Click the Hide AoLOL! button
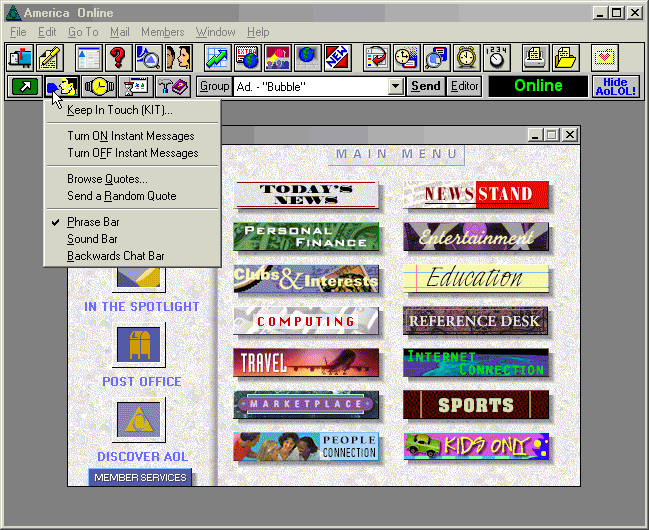Viewport: 649px width, 530px height. (x=615, y=86)
